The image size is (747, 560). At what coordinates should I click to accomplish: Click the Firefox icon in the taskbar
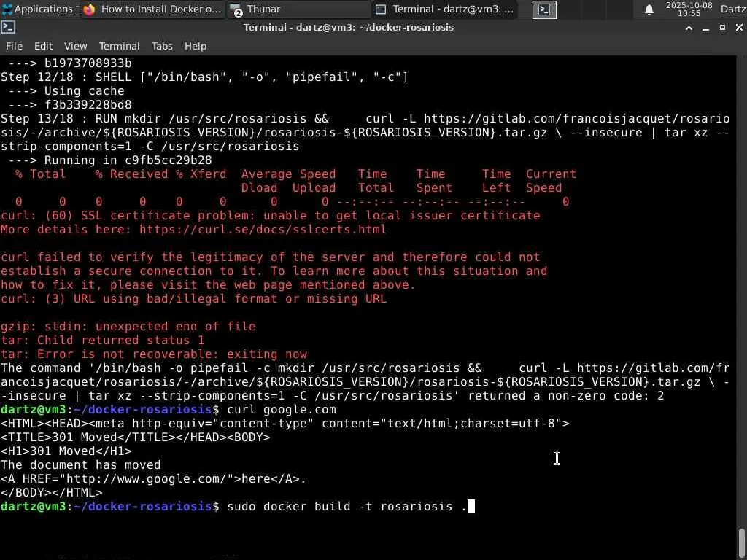(x=89, y=9)
